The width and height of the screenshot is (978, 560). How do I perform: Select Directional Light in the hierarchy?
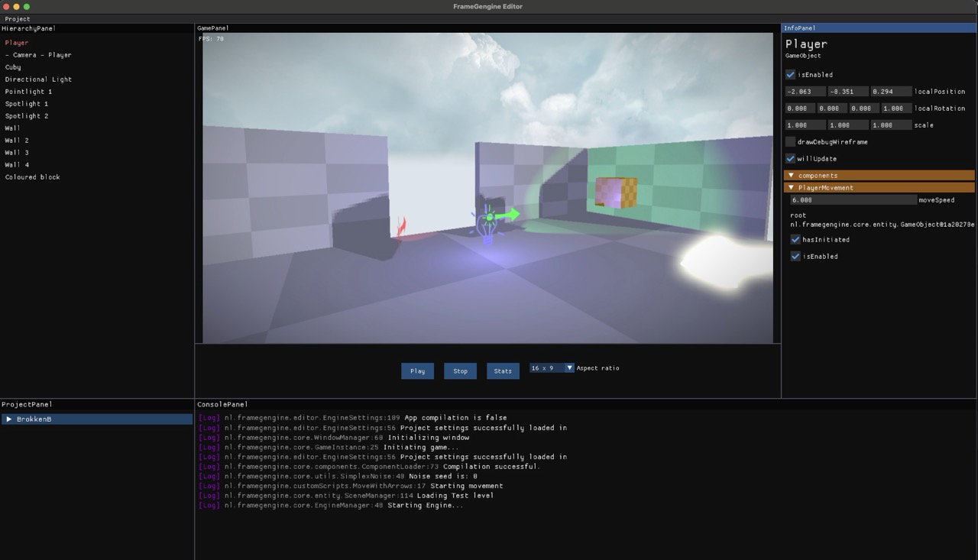pos(38,79)
